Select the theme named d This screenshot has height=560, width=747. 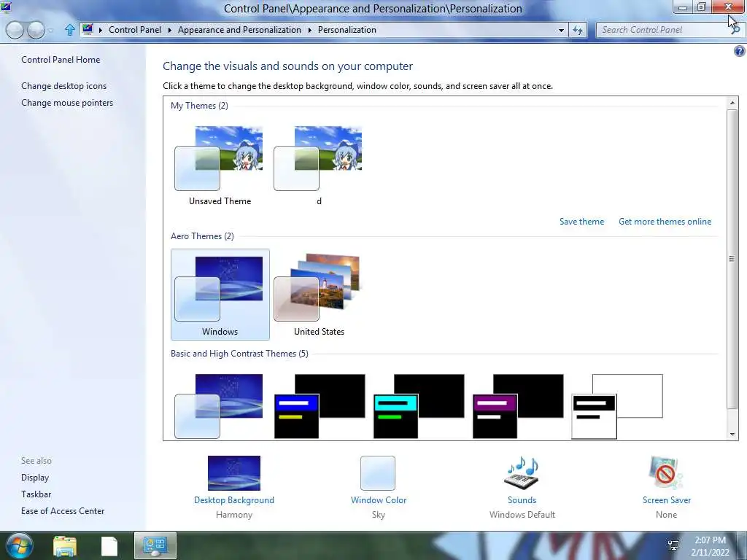click(320, 165)
